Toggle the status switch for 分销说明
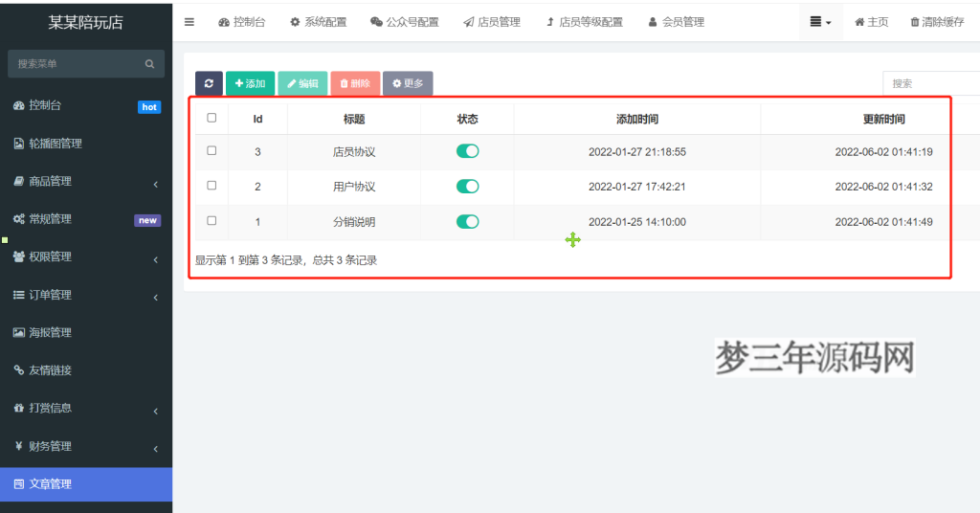Image resolution: width=980 pixels, height=513 pixels. [x=467, y=221]
